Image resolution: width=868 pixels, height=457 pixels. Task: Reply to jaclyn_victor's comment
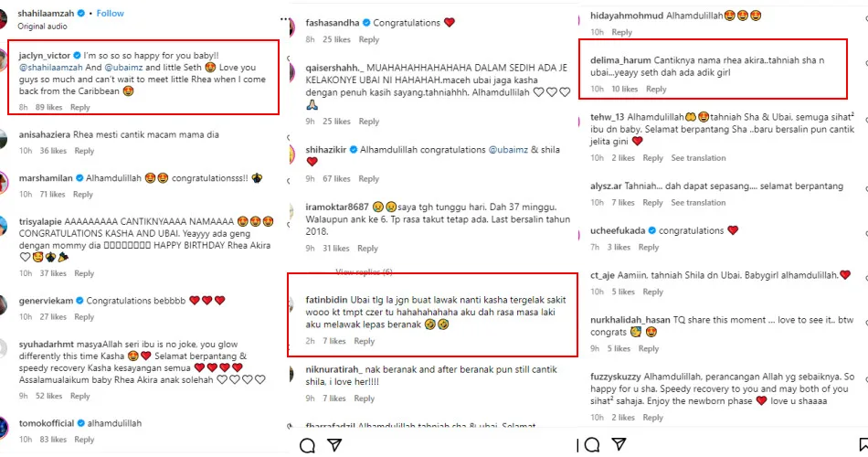tap(80, 107)
